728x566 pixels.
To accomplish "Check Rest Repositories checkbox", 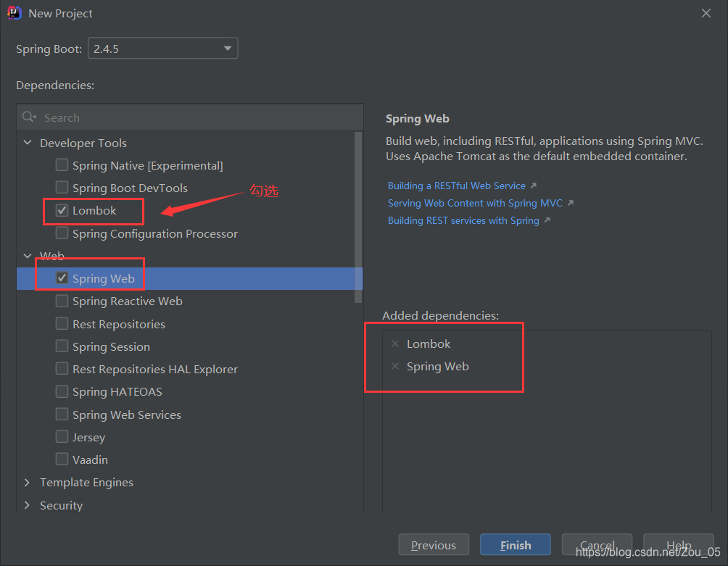I will click(62, 323).
